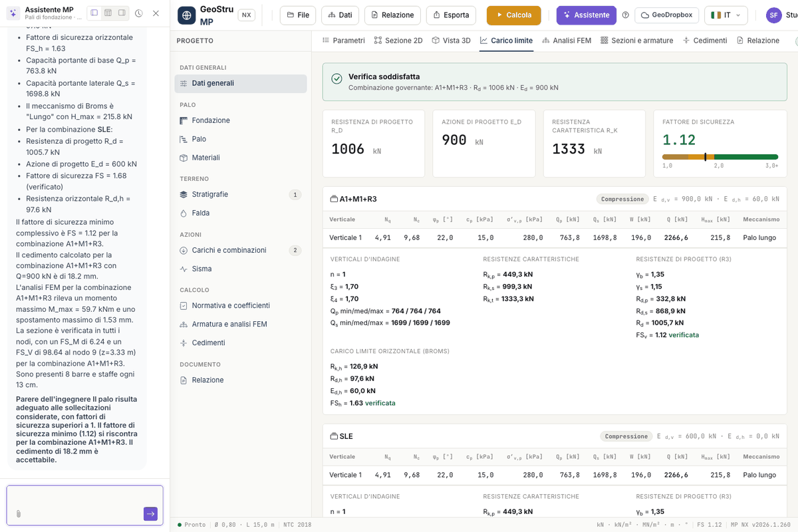Open Falda in the sidebar
Viewport: 798px width, 532px height.
click(241, 213)
